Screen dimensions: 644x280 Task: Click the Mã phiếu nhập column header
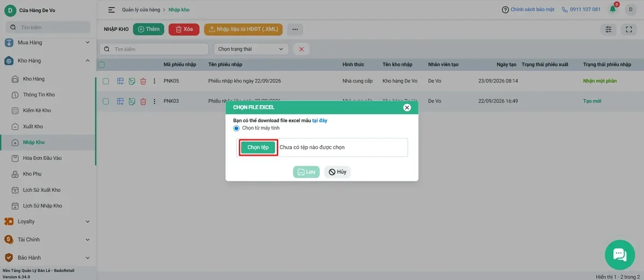tap(180, 64)
